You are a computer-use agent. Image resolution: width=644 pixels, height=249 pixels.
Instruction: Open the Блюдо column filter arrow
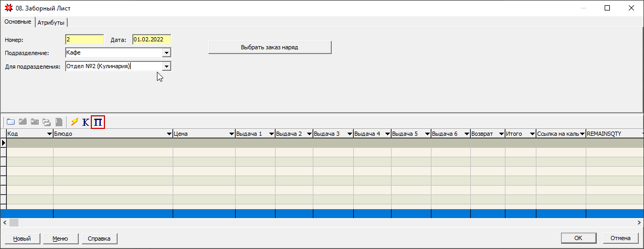169,134
